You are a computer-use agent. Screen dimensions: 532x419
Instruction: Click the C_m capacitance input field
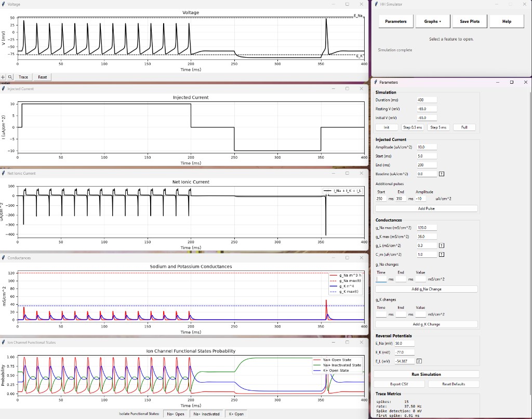(x=427, y=254)
